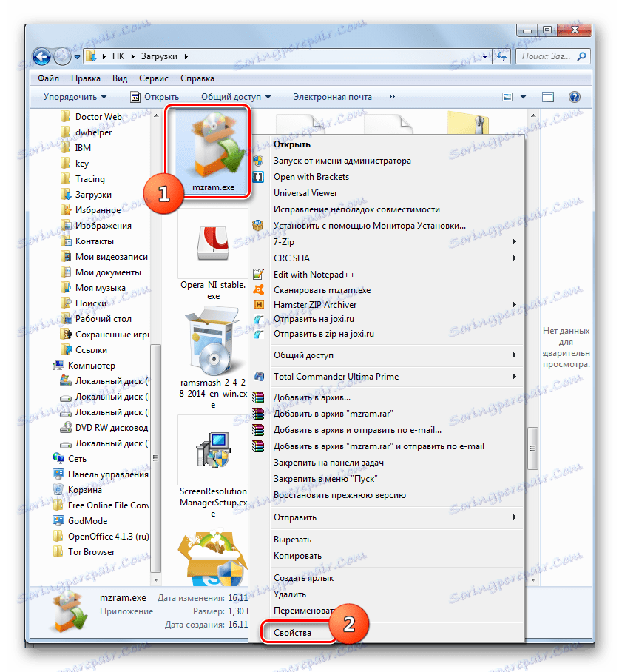
Task: Click the Total Commander floppy icon
Action: pos(259,376)
